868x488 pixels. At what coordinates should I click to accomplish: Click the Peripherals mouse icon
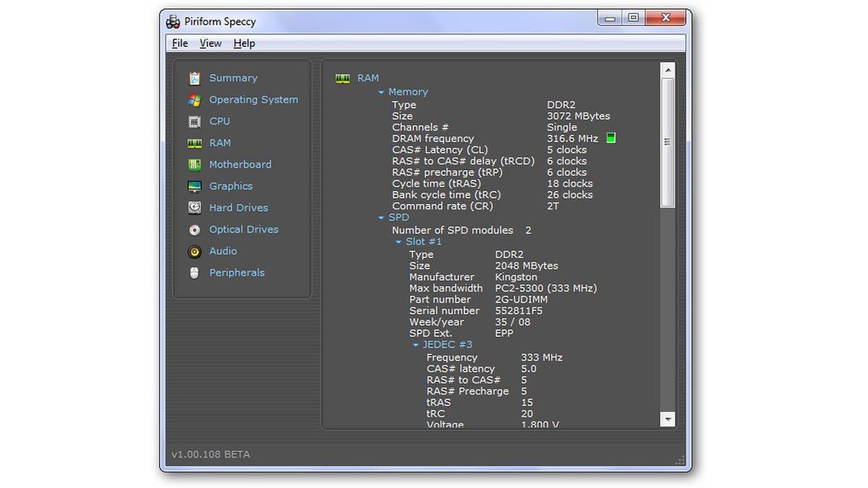tap(194, 273)
